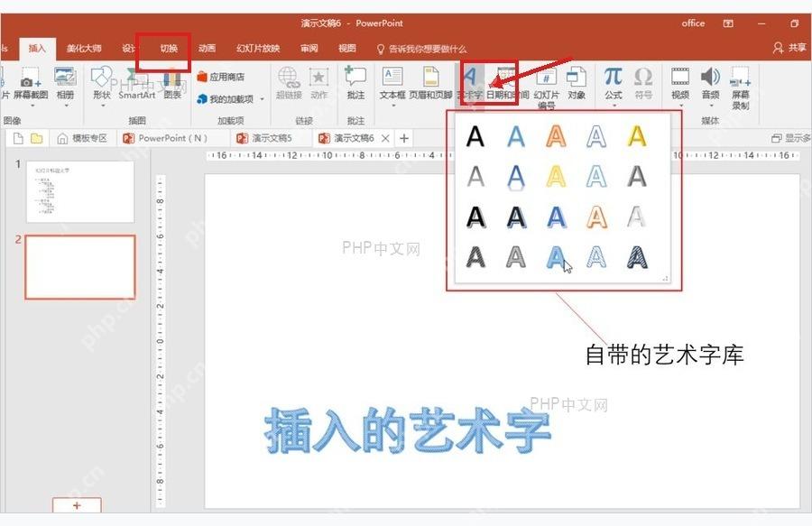This screenshot has height=526, width=812.
Task: Open the Slide Show (幻灯片放映) tab
Action: tap(258, 48)
